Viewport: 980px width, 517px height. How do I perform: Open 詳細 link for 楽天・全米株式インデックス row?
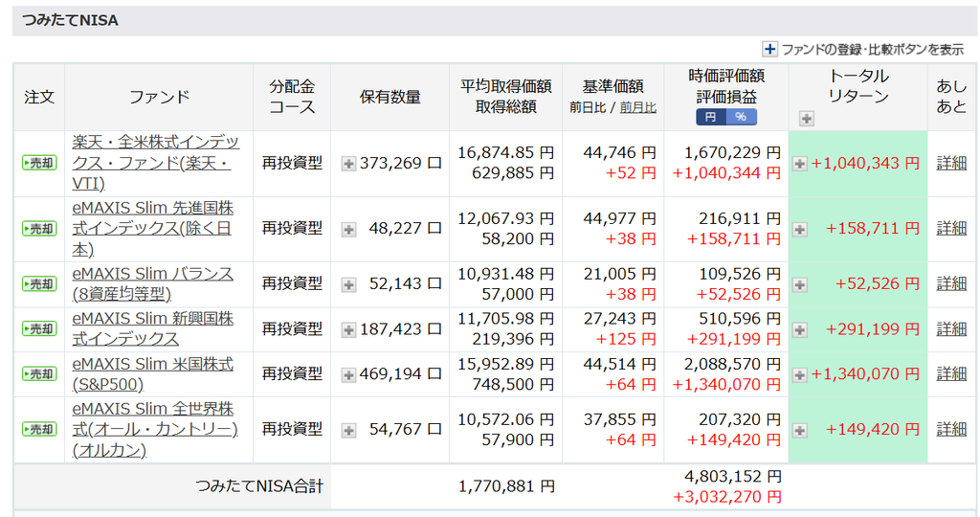pyautogui.click(x=951, y=163)
